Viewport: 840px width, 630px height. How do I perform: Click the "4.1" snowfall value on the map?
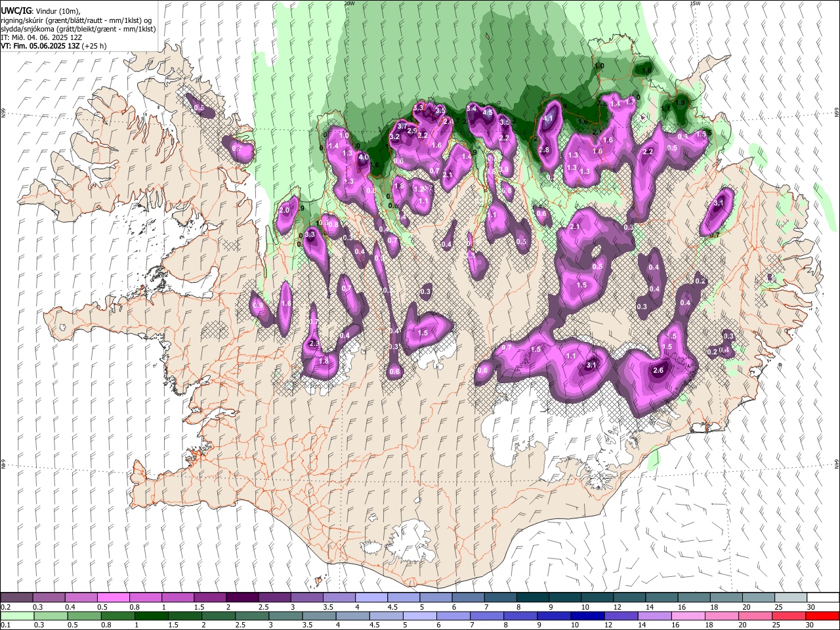549,119
